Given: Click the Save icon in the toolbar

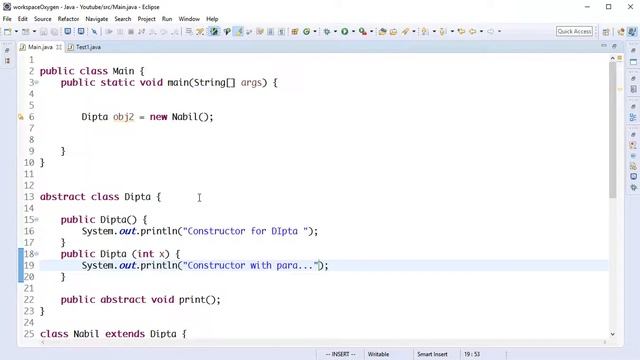Looking at the screenshot, I should [44, 31].
